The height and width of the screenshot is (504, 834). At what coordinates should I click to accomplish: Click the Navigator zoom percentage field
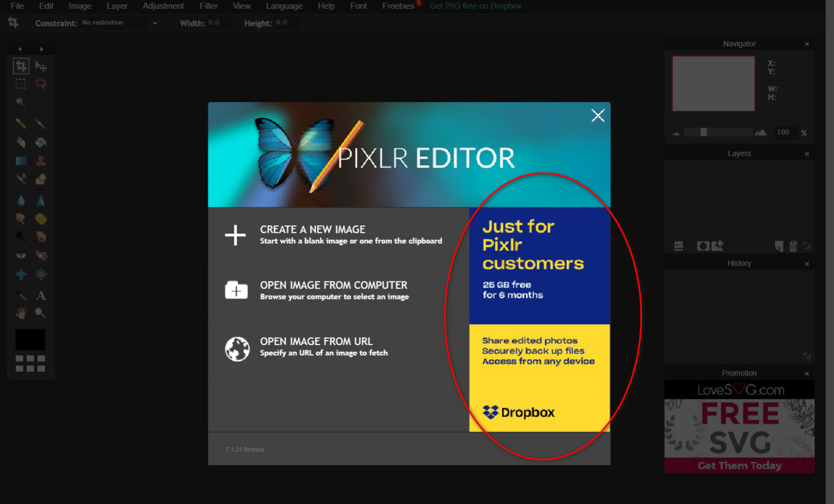[x=783, y=132]
